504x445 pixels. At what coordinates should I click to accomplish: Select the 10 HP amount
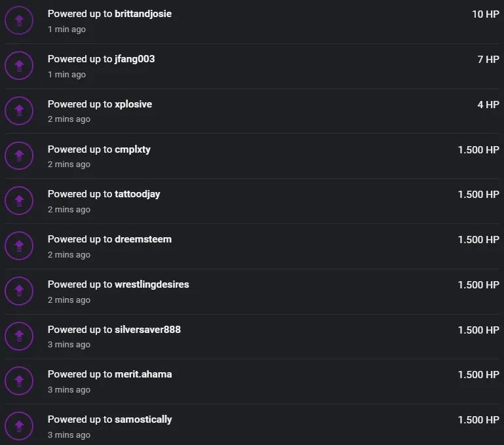486,14
